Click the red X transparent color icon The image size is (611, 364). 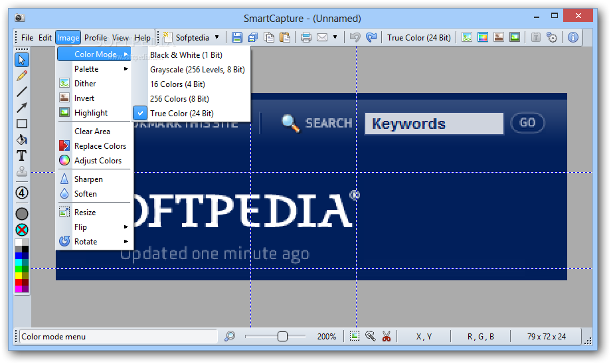[x=22, y=230]
